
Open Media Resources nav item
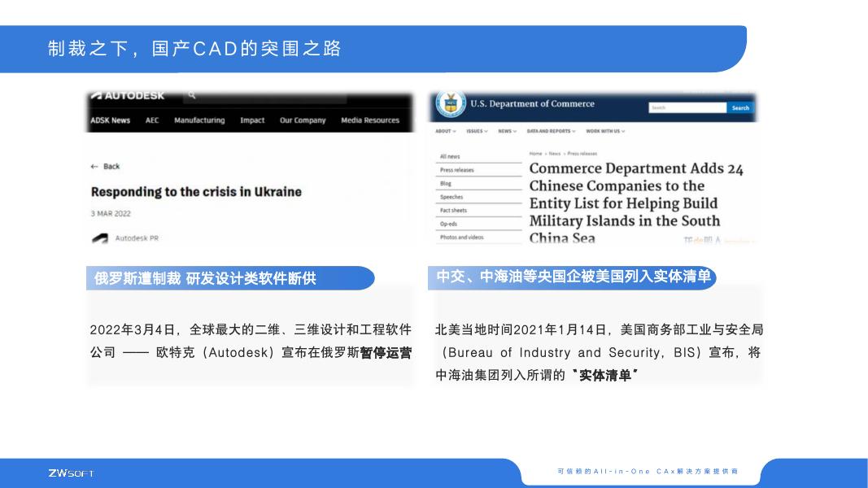[x=370, y=120]
